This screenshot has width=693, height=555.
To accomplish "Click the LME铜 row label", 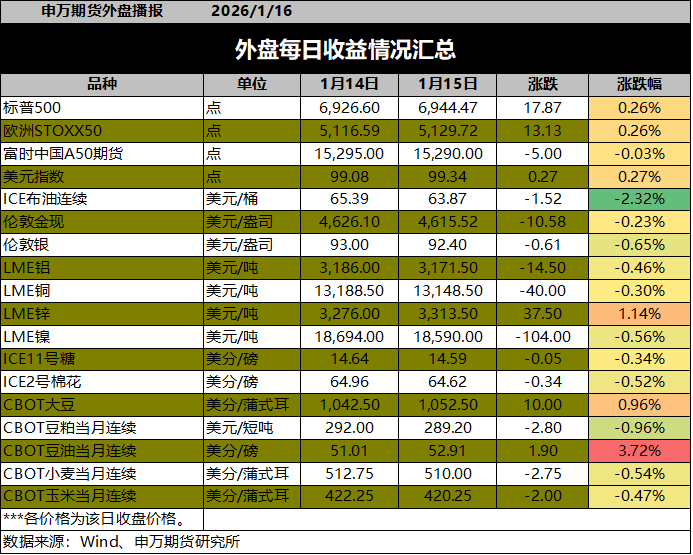I will click(27, 291).
